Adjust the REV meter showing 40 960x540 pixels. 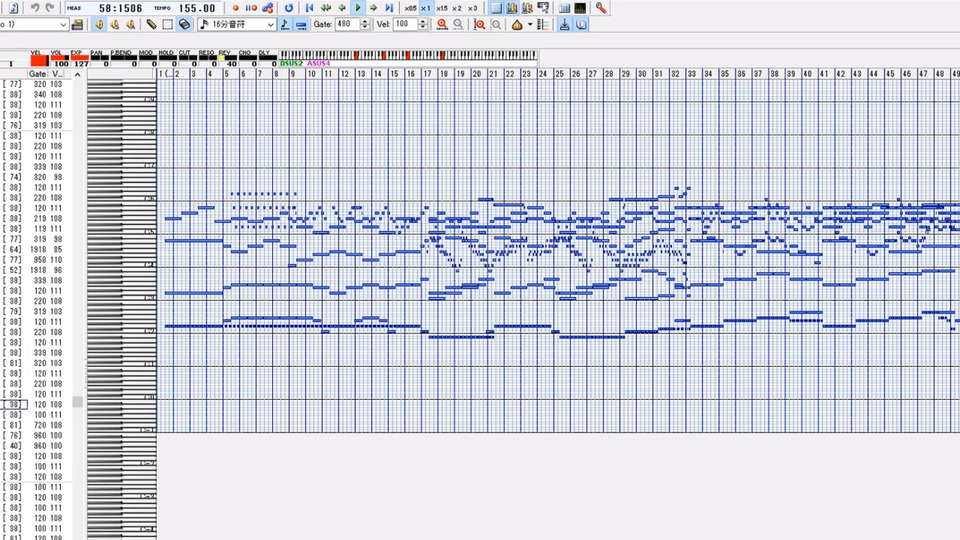point(228,60)
